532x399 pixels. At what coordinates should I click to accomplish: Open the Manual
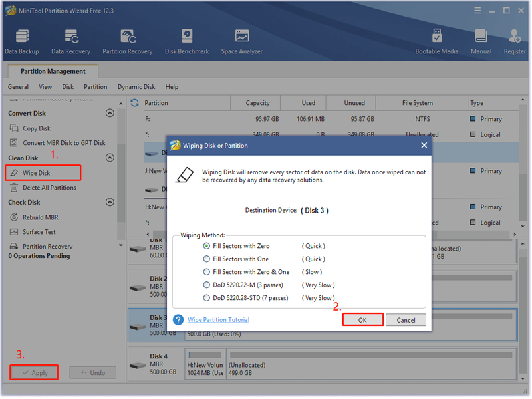(481, 42)
